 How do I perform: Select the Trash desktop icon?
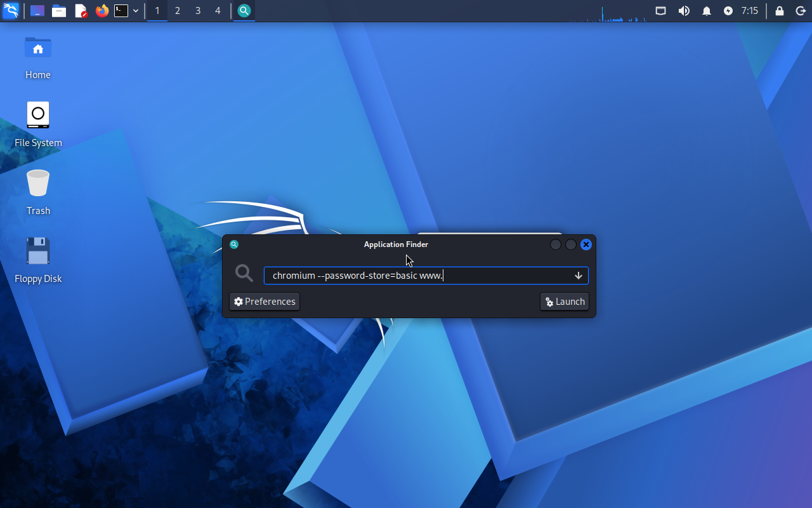tap(38, 192)
